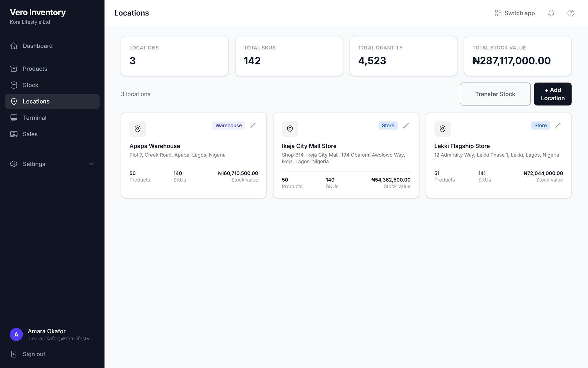Click the Terminal monitor icon in sidebar
This screenshot has height=368, width=588.
point(14,118)
